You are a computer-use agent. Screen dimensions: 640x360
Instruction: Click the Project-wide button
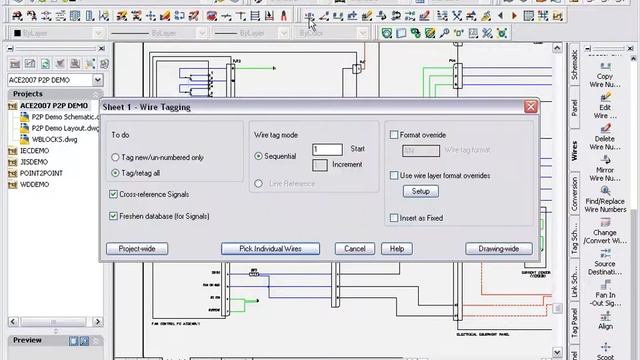click(137, 249)
